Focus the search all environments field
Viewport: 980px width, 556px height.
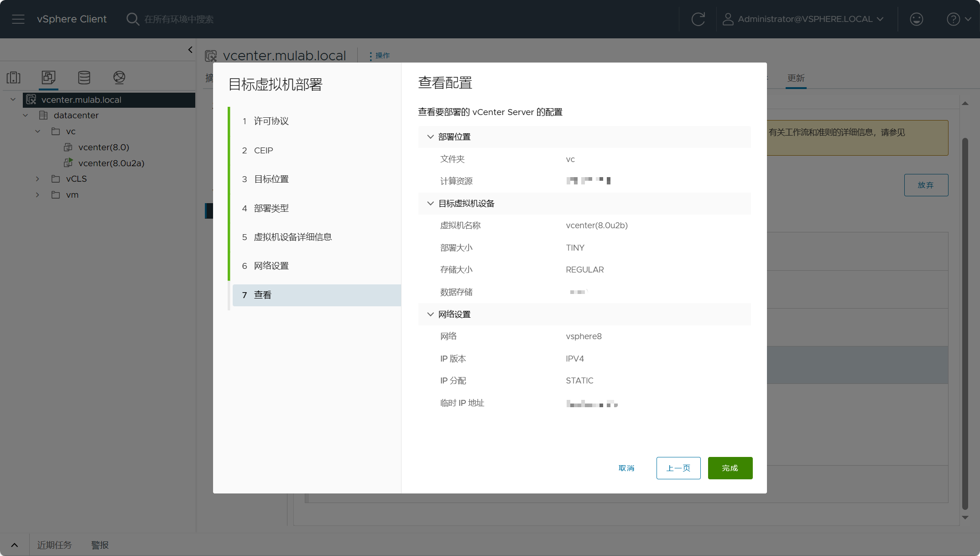[x=179, y=19]
